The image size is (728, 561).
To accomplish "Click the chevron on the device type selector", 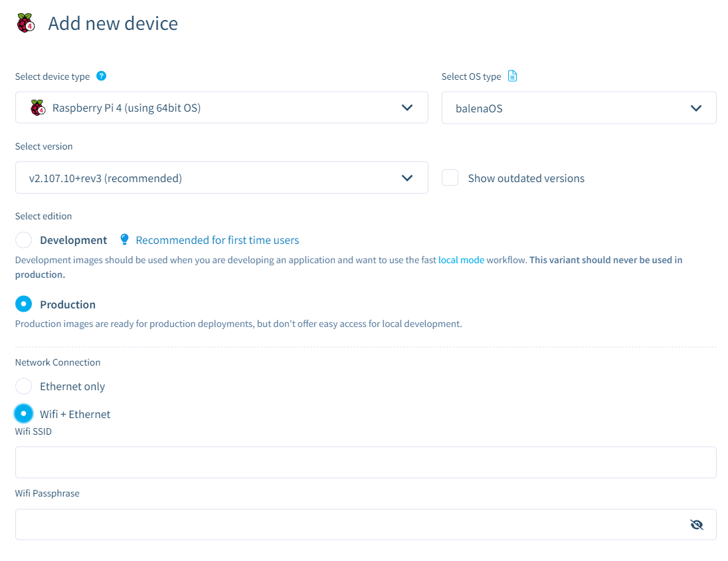I will 407,107.
